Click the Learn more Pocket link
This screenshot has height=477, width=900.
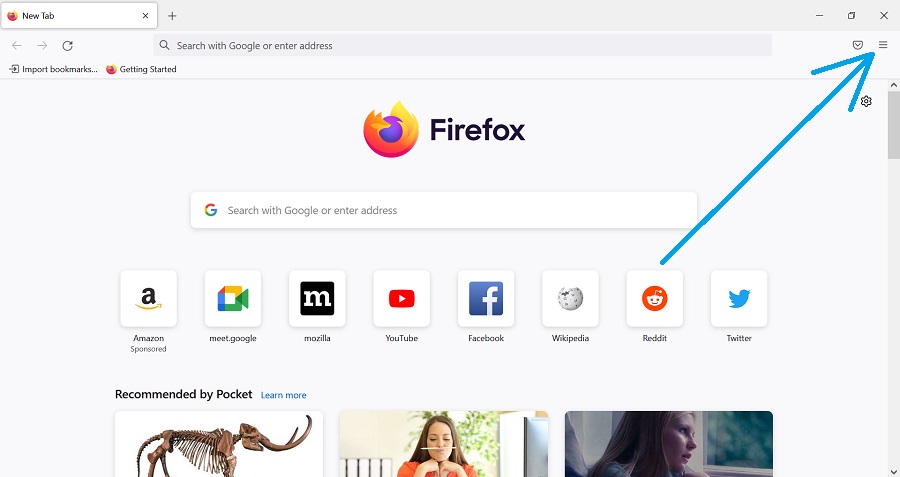[284, 395]
